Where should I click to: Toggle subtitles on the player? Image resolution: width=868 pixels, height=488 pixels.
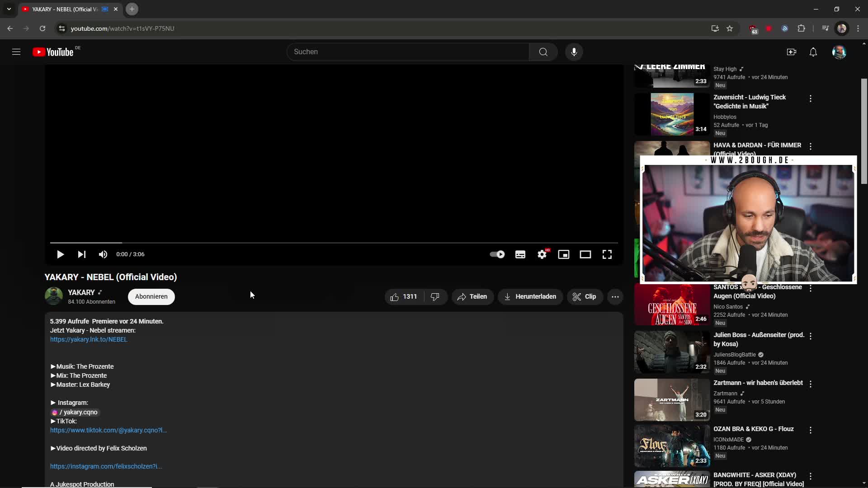520,254
